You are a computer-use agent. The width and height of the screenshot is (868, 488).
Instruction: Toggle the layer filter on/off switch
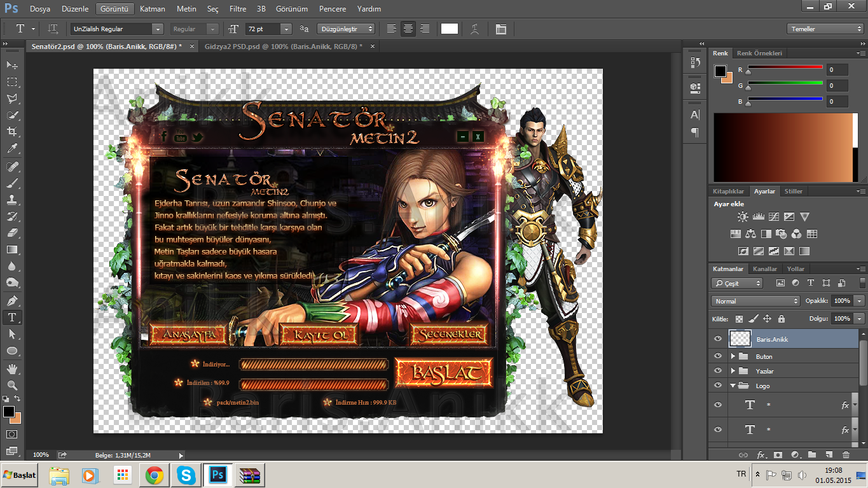[x=862, y=283]
